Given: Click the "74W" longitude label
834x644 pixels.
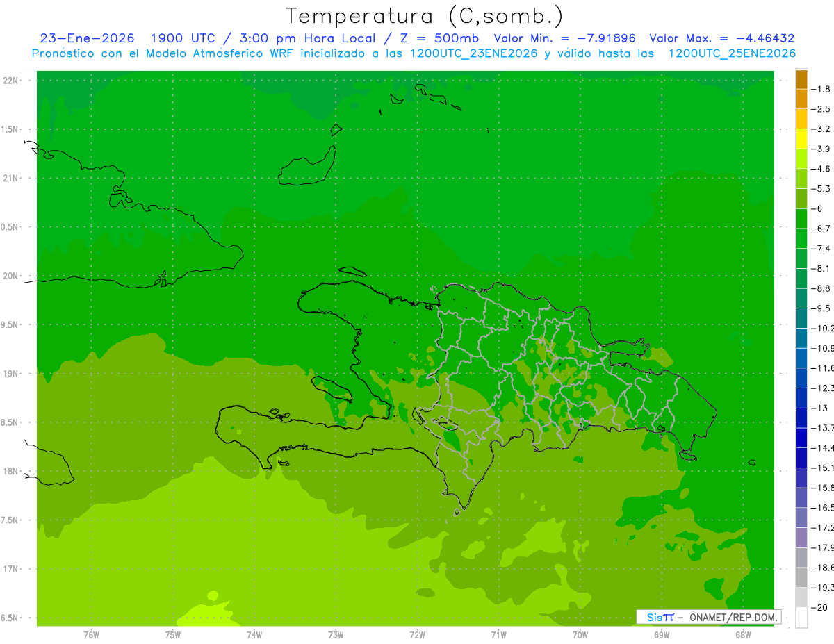Looking at the screenshot, I should pyautogui.click(x=254, y=636).
